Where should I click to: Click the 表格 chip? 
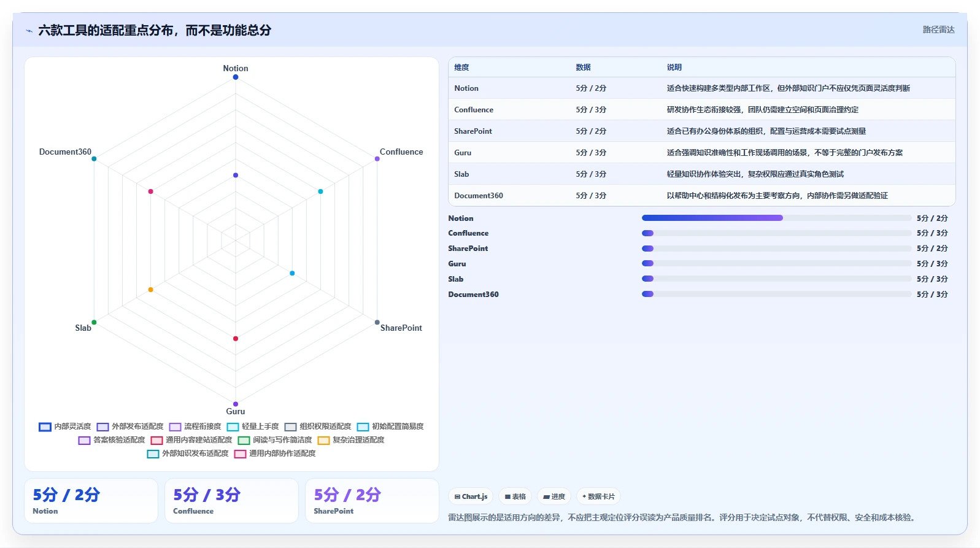tap(515, 496)
